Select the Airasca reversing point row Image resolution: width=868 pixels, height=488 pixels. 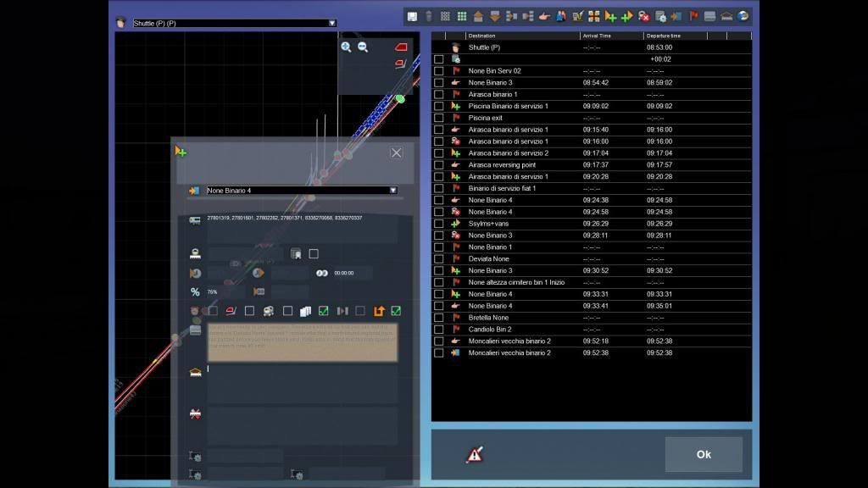pos(591,165)
